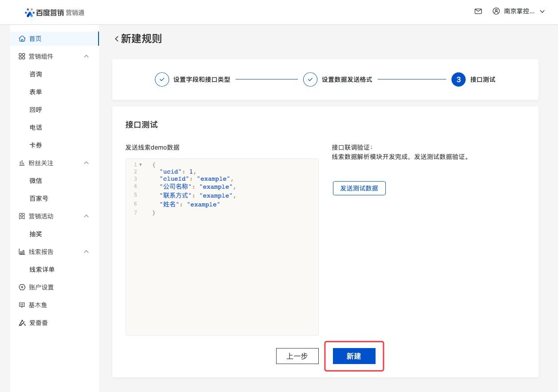
Task: Click the Baidu Marketing logo
Action: click(x=54, y=12)
